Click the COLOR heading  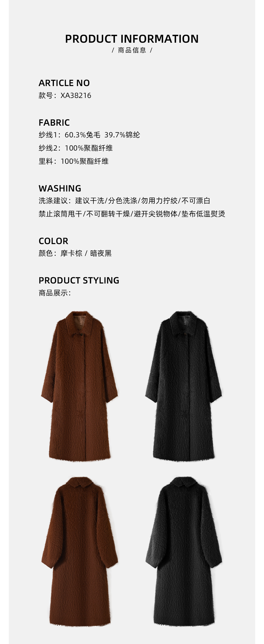53,241
